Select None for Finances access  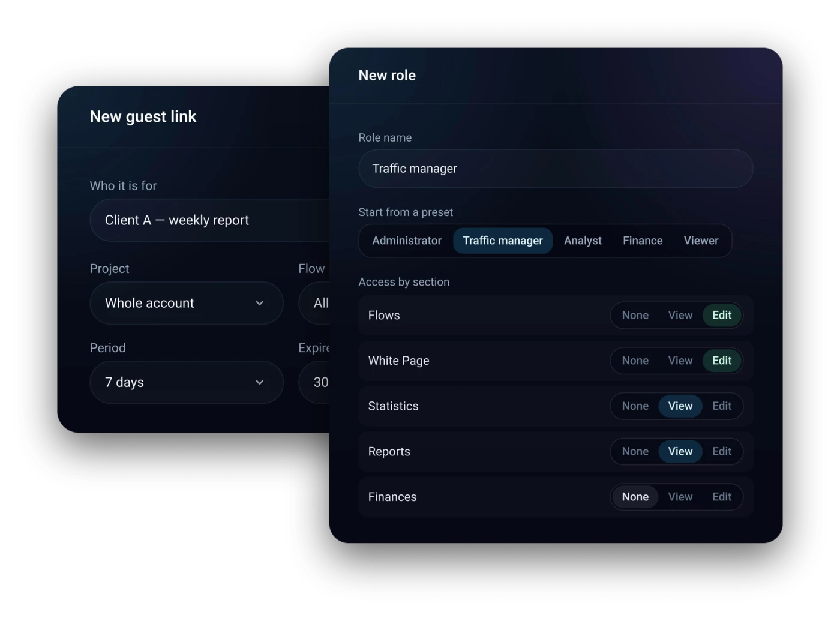tap(635, 497)
